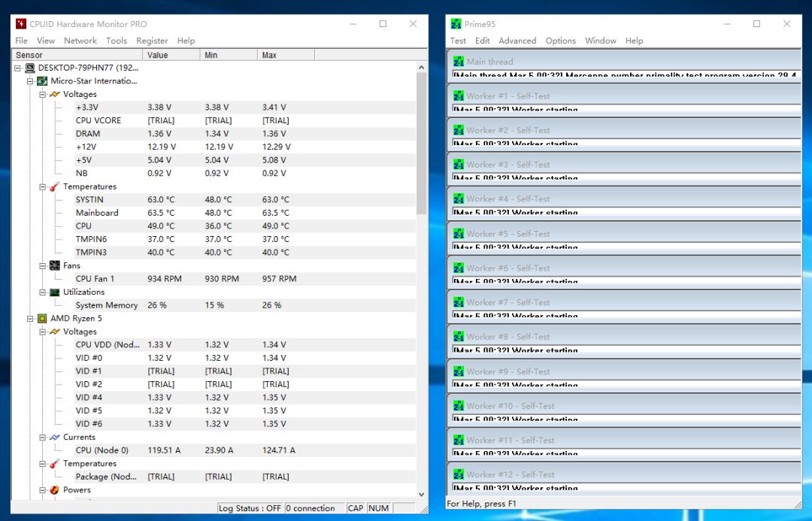Click the sensor list vertical scrollbar
Image resolution: width=812 pixels, height=521 pixels.
(421, 143)
